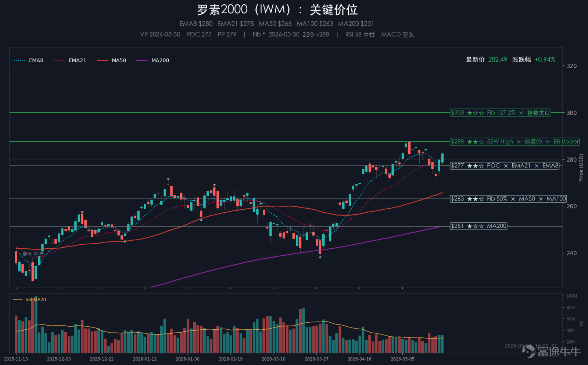Select the EMA8 $280 value in the header
Image resolution: width=588 pixels, height=365 pixels.
click(x=196, y=24)
